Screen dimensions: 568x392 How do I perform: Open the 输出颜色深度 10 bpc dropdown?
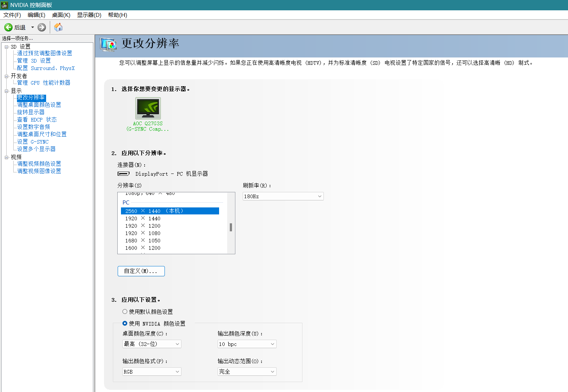[x=247, y=344]
